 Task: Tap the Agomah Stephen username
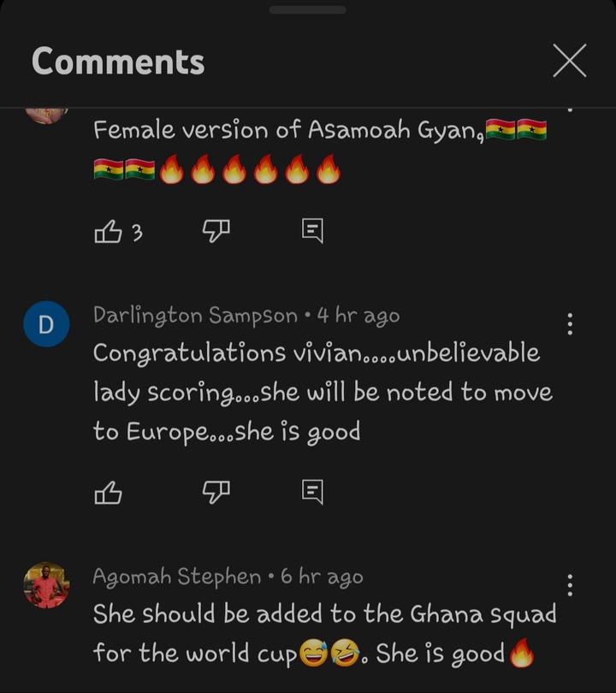click(177, 577)
